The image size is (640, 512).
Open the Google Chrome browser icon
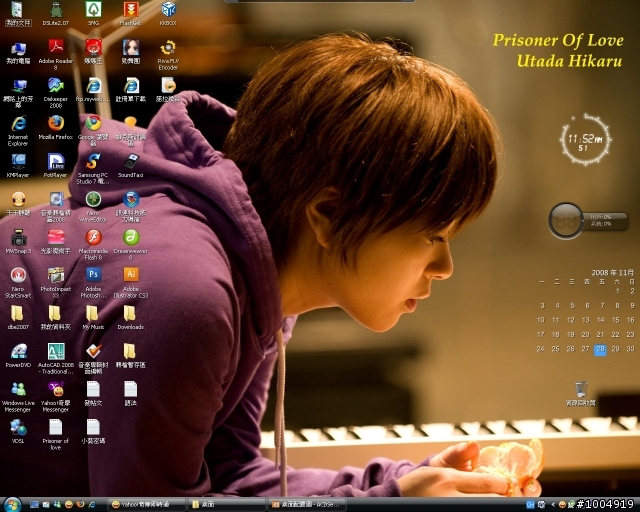pos(93,131)
